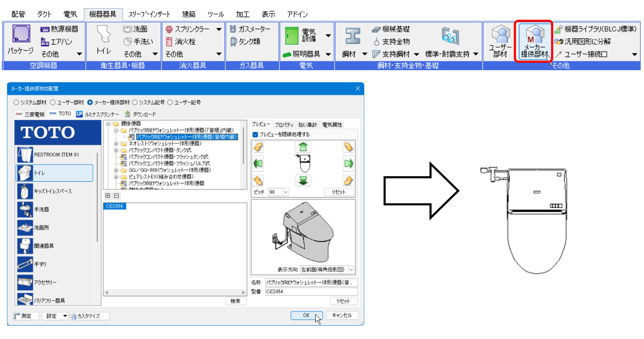Select the 機械基礎 tool
This screenshot has height=339, width=644.
coord(390,29)
